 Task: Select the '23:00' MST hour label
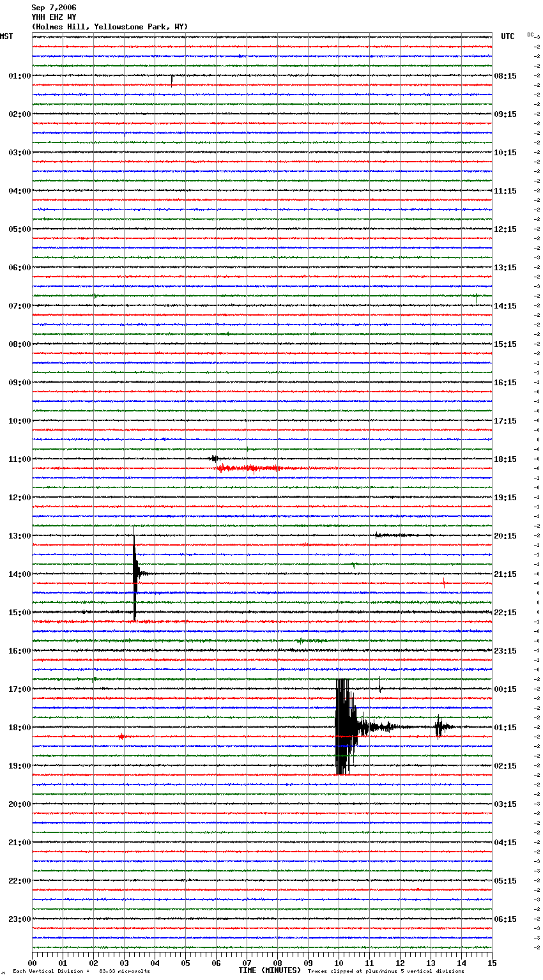tap(20, 919)
